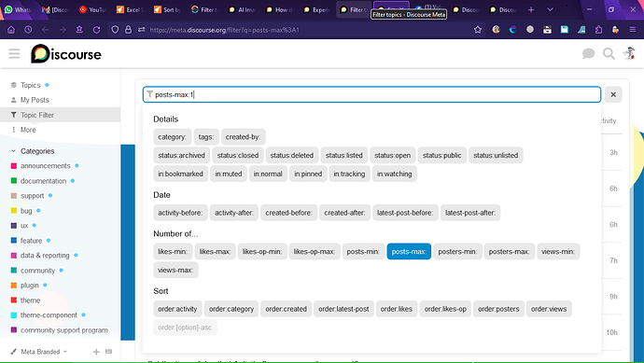
Task: Add likes-min: filter chip
Action: point(173,251)
